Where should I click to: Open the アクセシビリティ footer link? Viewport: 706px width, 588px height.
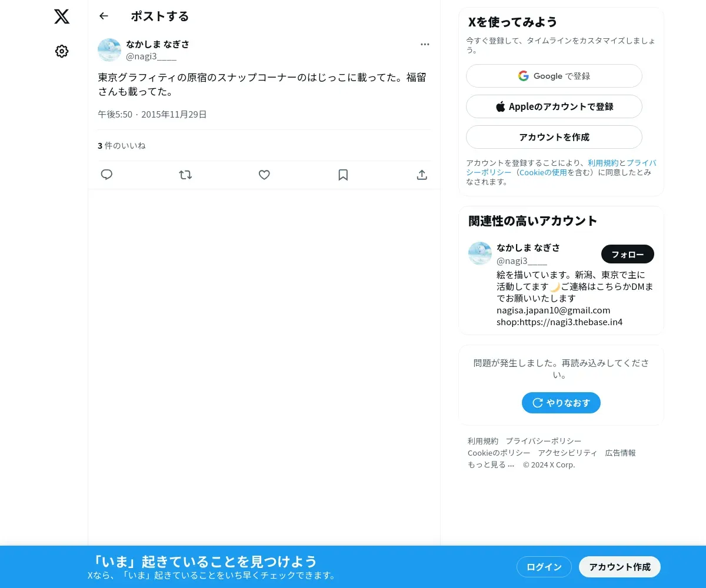coord(568,453)
